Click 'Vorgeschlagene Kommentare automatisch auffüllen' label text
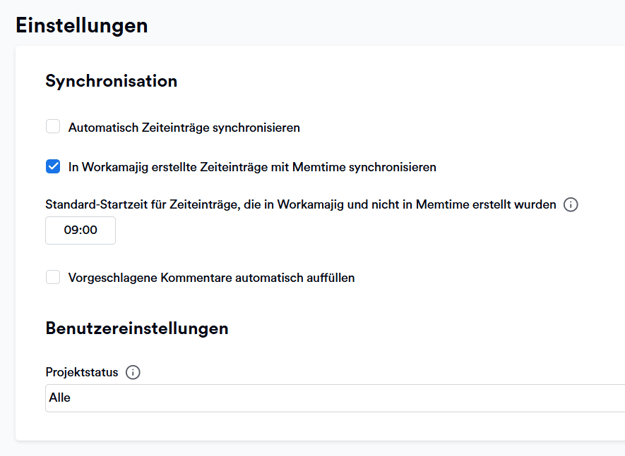Viewport: 625px width, 456px height. click(x=211, y=277)
